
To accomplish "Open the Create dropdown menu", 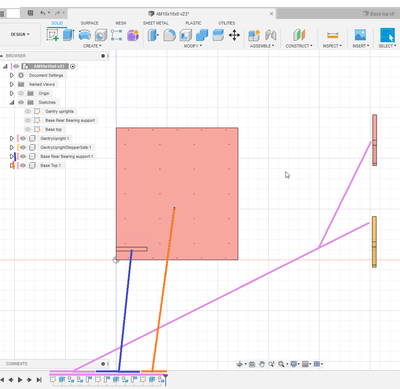I will click(92, 46).
